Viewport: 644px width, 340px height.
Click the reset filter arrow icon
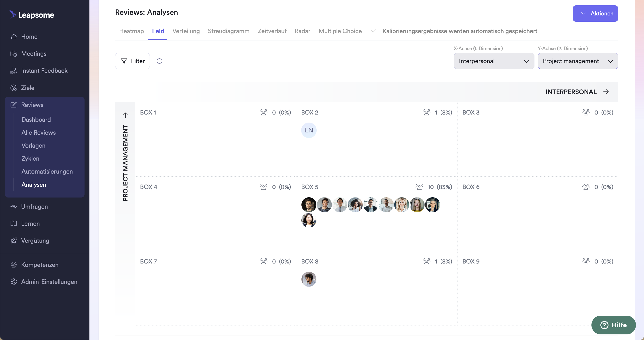tap(159, 61)
